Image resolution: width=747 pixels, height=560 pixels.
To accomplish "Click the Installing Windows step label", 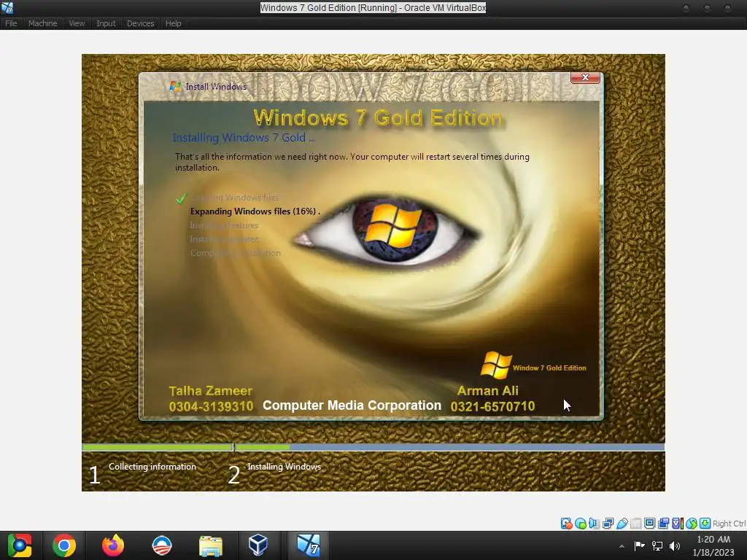I will click(284, 467).
